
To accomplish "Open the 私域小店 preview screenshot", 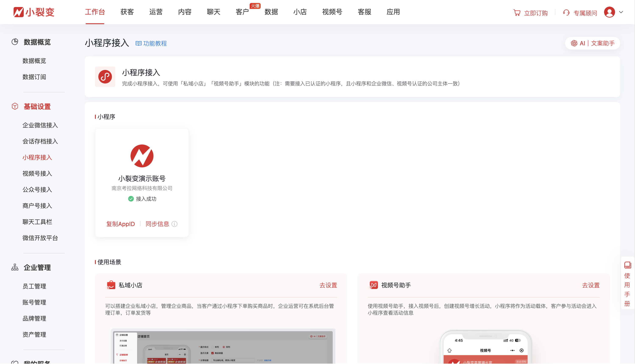I will coord(223,346).
